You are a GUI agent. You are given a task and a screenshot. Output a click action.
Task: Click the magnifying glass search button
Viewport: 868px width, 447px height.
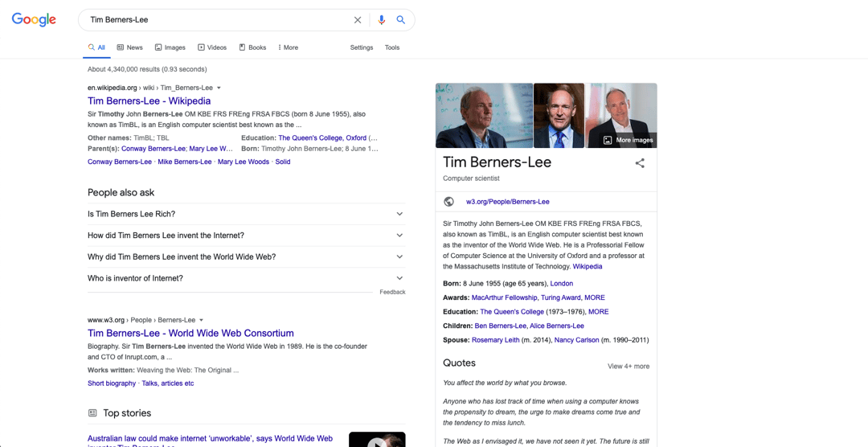(401, 20)
